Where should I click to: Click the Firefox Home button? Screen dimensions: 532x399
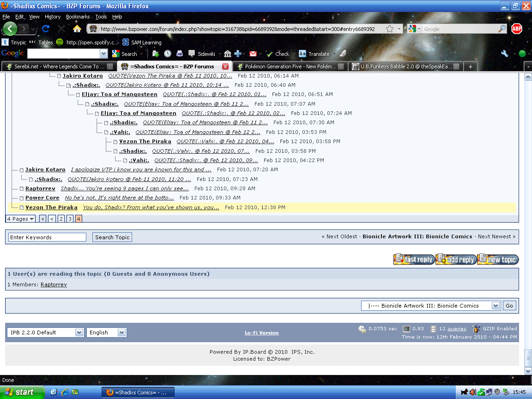pos(77,29)
